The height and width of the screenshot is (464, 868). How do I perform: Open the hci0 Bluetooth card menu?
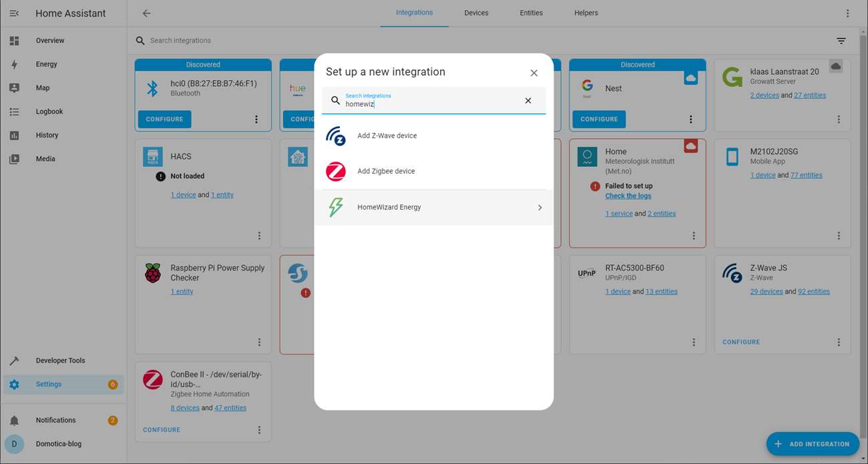pyautogui.click(x=256, y=120)
